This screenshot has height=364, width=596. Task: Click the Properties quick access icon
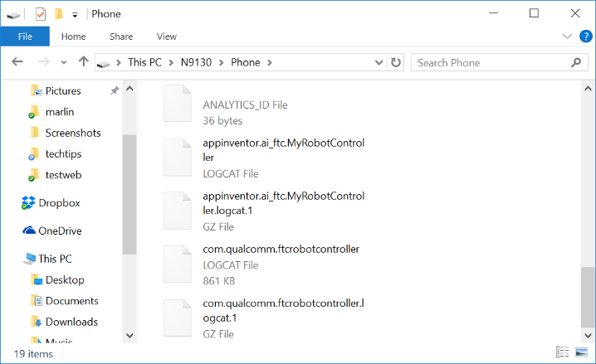point(41,14)
